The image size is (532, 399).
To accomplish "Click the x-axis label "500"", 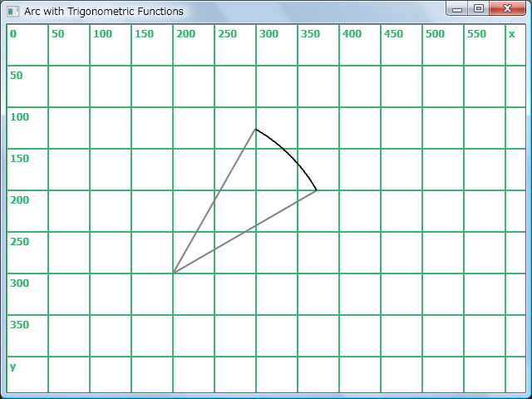I will (436, 34).
